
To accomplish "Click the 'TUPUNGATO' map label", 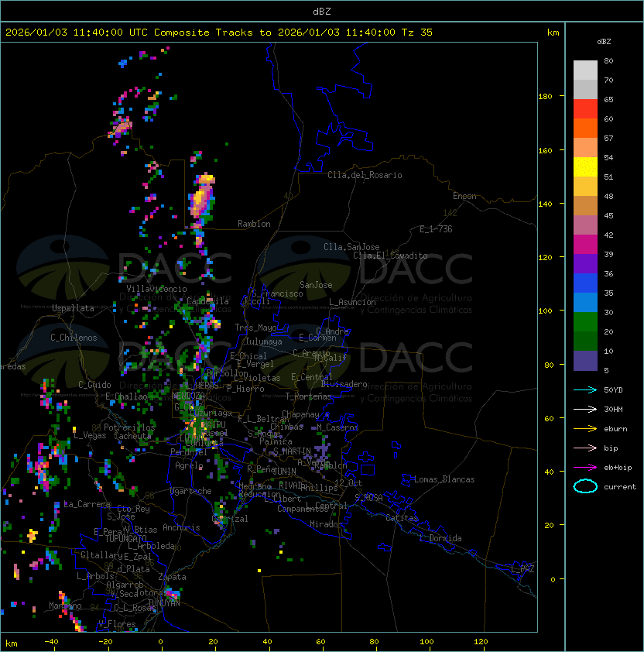I will tap(125, 538).
